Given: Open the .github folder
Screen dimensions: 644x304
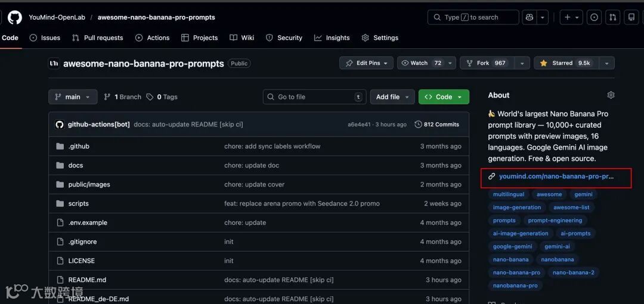Looking at the screenshot, I should point(79,146).
